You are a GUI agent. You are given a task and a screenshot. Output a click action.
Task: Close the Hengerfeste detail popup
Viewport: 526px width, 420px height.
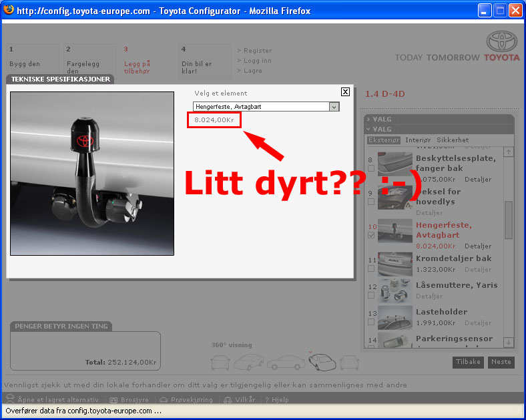345,92
